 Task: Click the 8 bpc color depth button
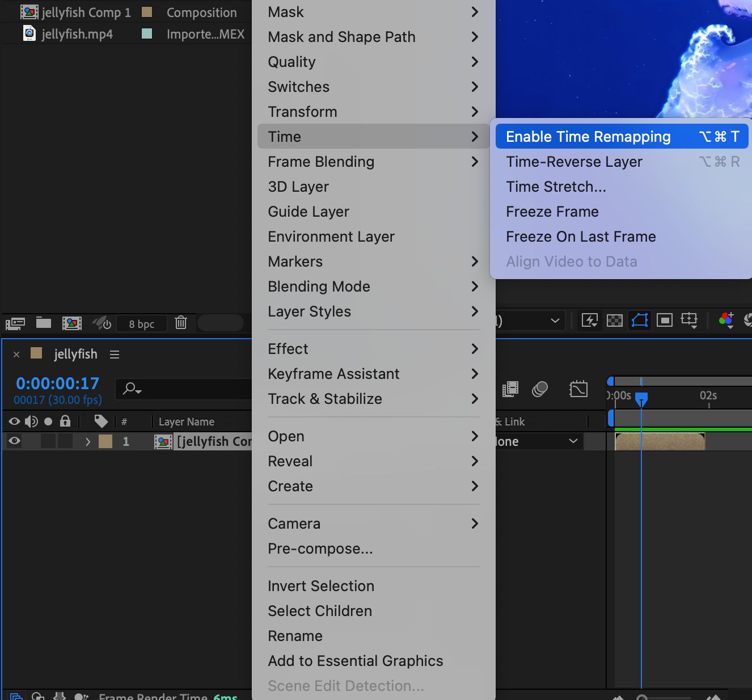click(x=142, y=324)
